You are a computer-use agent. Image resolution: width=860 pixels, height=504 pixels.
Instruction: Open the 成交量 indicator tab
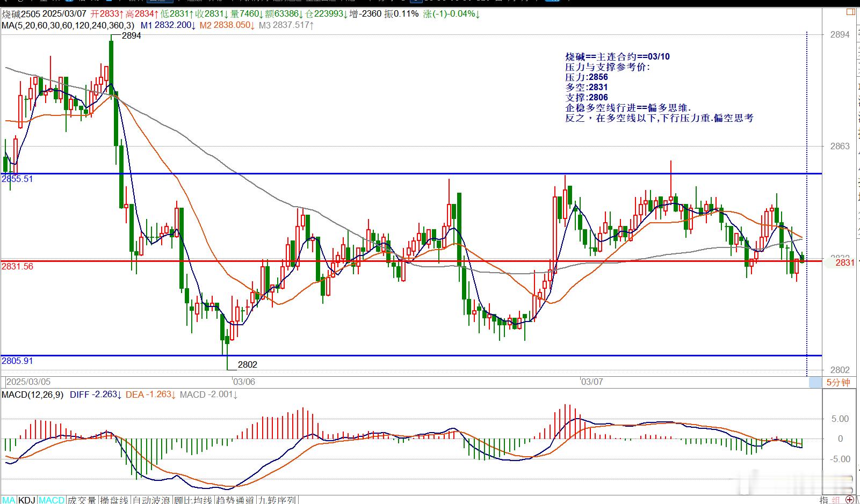(82, 500)
